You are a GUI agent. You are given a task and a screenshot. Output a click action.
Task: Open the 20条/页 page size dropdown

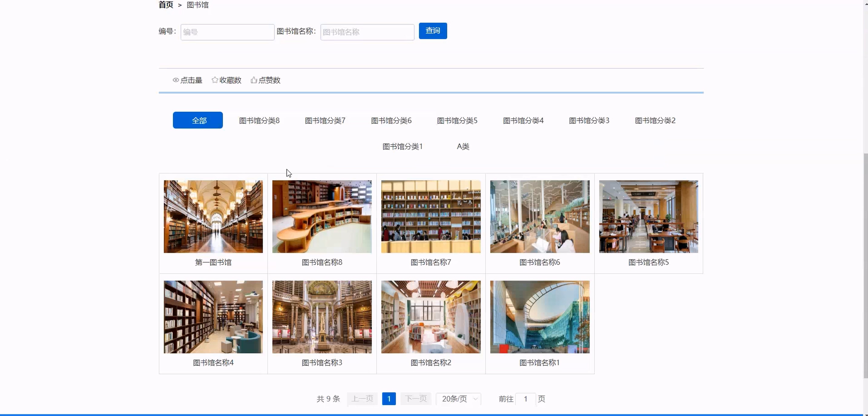click(458, 399)
